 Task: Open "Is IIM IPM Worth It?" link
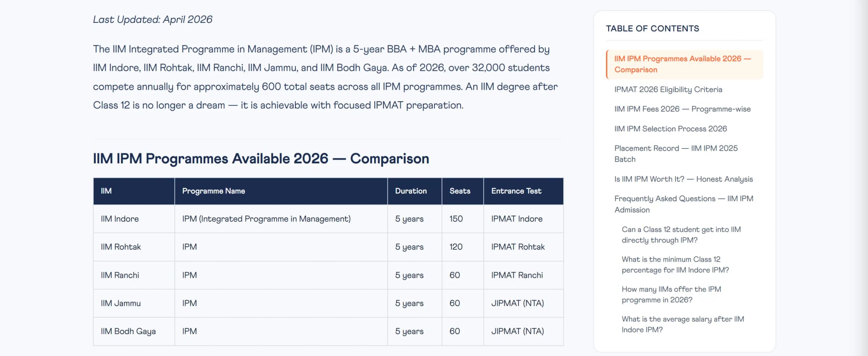pos(684,179)
